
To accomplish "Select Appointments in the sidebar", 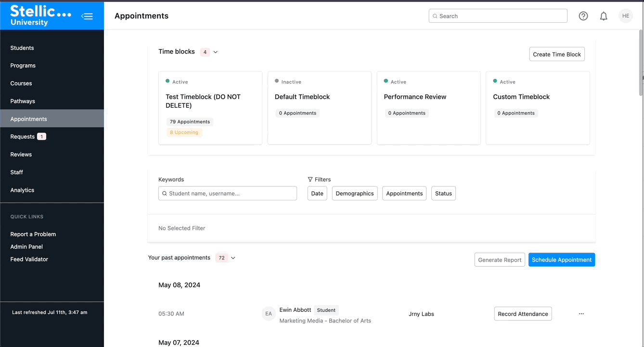I will click(x=52, y=119).
